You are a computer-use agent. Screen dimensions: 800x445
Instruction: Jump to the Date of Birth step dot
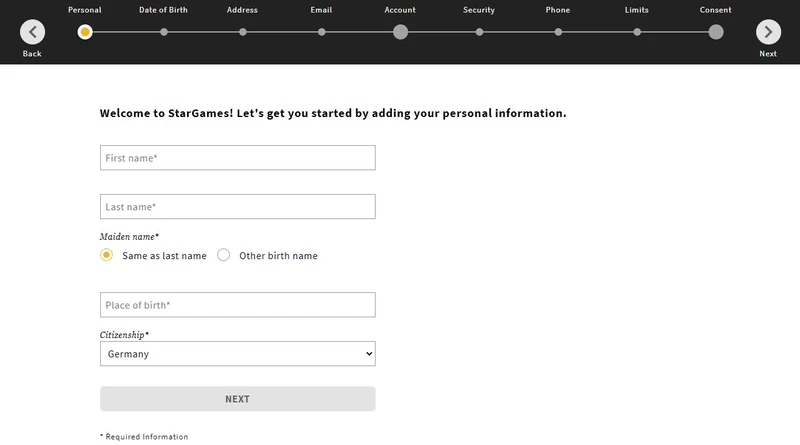(164, 32)
